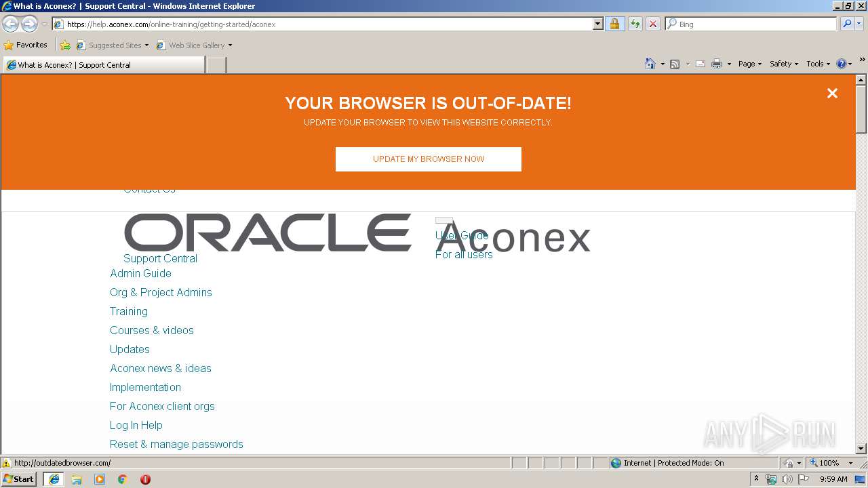Expand the command bar overflow chevron

click(862, 60)
